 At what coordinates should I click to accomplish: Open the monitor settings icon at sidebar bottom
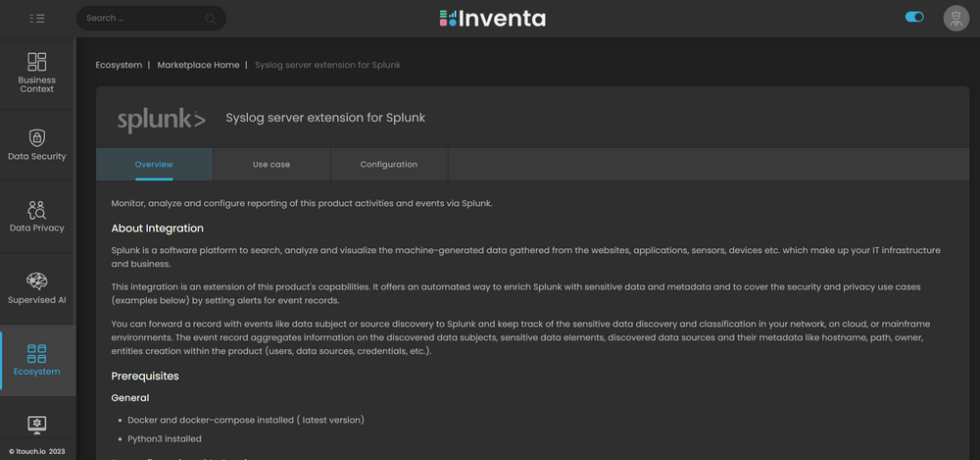(x=37, y=425)
